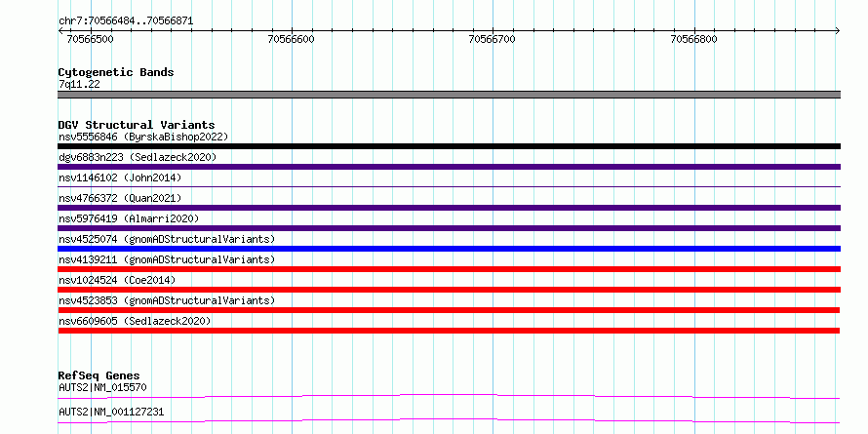Click the Cytogenetic Bands track heading

click(116, 72)
